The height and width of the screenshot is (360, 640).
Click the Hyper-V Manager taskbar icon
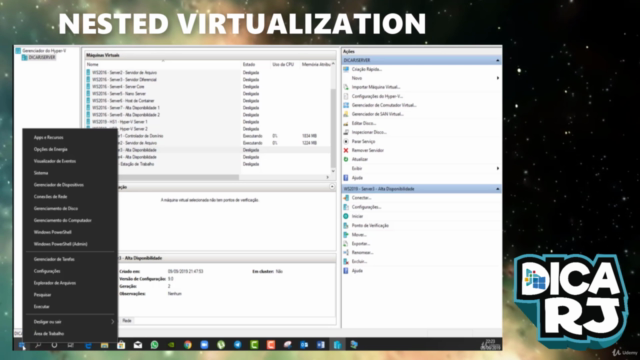coord(337,345)
